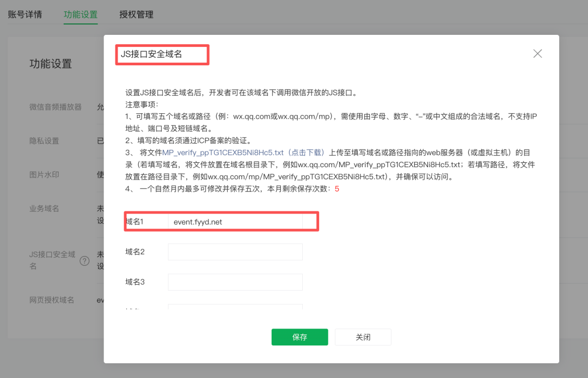Click the green 保存 button
Viewport: 588px width, 378px height.
click(299, 337)
